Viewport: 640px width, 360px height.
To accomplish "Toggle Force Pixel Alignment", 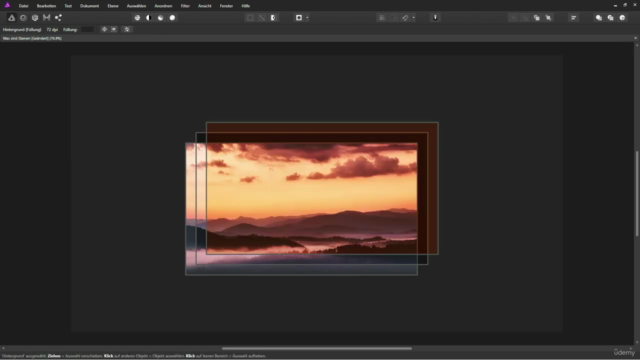I will [x=382, y=18].
